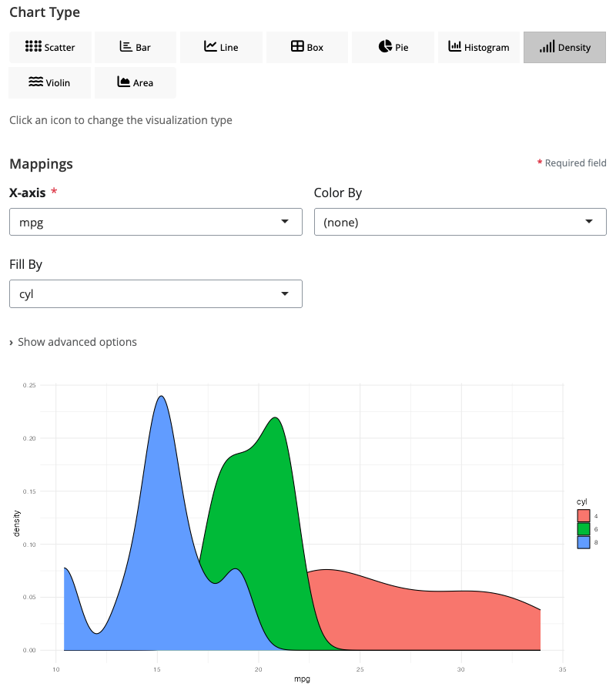Image resolution: width=616 pixels, height=687 pixels.
Task: Change visualization to Pie chart
Action: point(393,47)
